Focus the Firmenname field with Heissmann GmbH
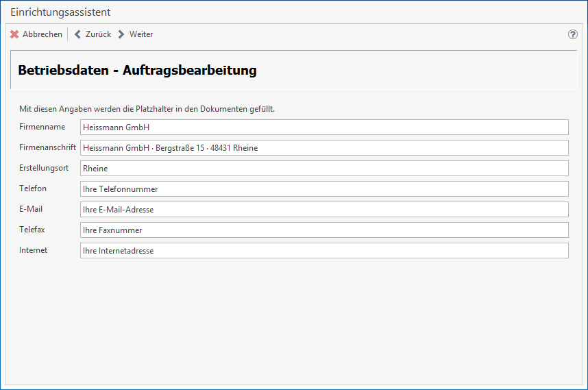The width and height of the screenshot is (588, 390). coord(324,127)
